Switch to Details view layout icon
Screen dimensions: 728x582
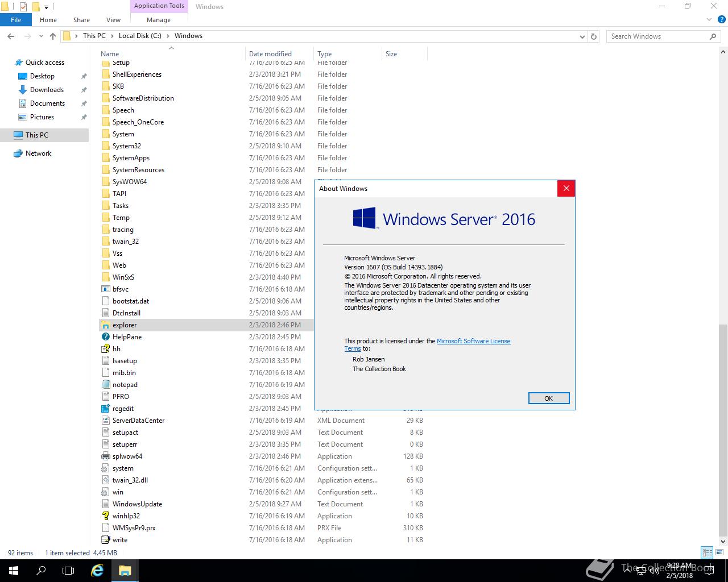click(707, 552)
